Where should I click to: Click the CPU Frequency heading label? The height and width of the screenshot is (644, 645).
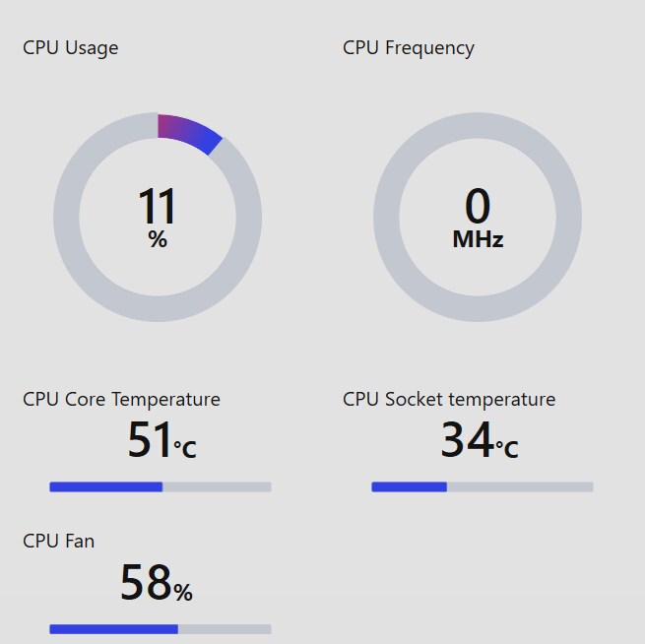click(x=408, y=47)
